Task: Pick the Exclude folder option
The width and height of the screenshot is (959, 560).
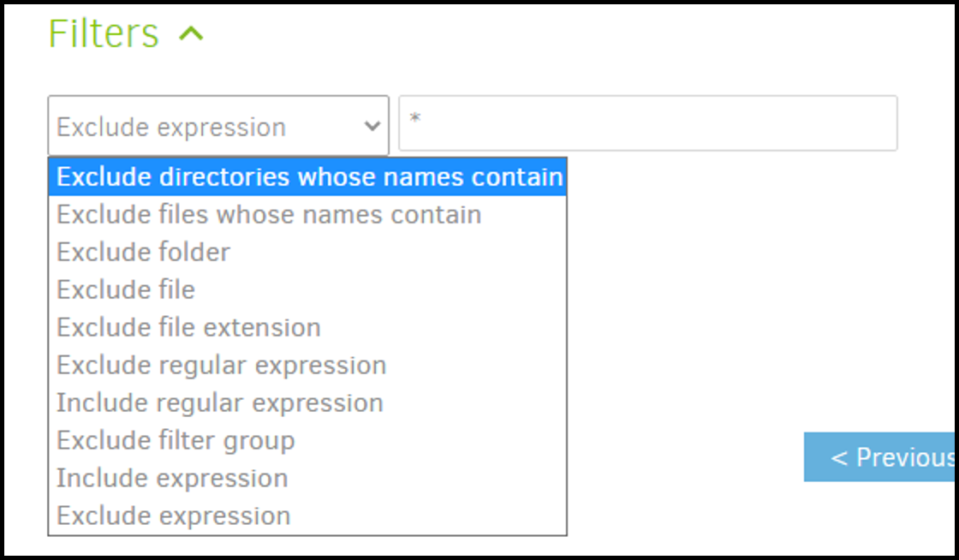Action: (144, 253)
